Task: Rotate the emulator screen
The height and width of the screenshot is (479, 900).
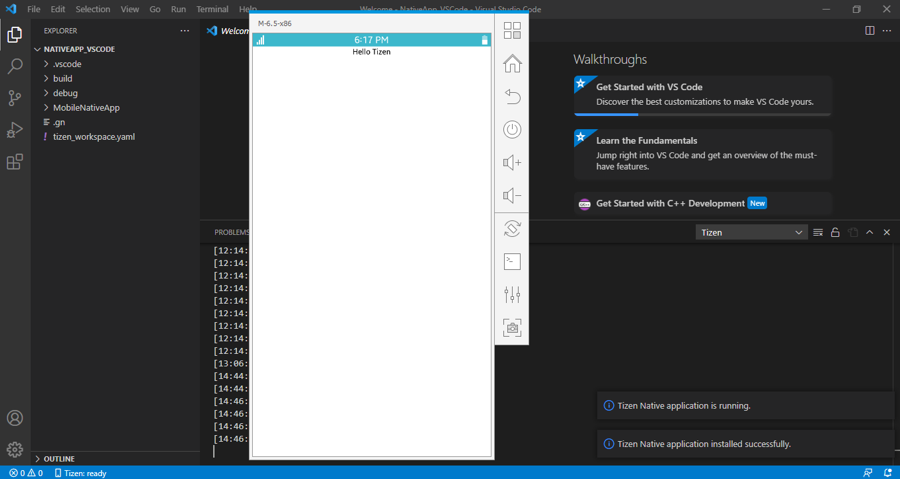Action: click(512, 229)
